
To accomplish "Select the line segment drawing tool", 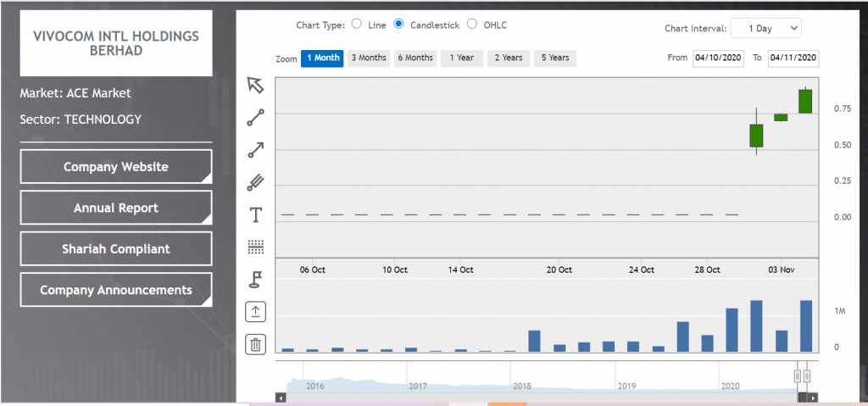I will (255, 118).
